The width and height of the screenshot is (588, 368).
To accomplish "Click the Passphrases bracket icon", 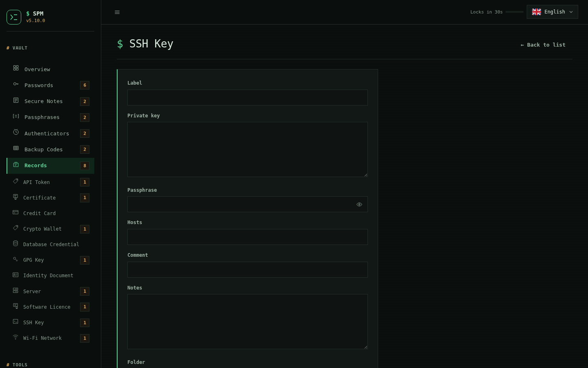I will [x=16, y=116].
